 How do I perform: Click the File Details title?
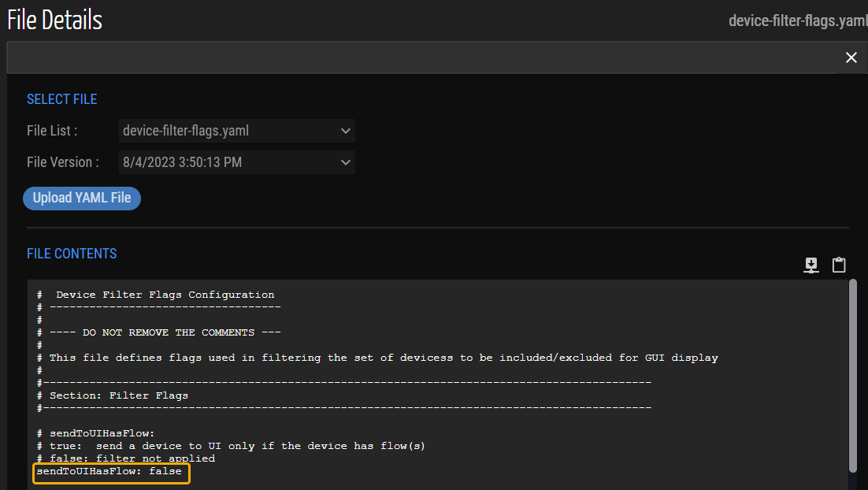[55, 20]
